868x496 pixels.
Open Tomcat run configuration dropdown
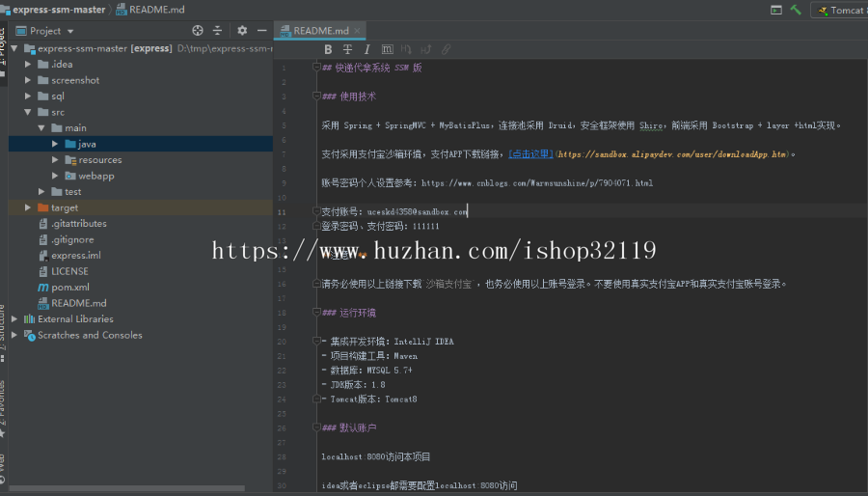[840, 10]
